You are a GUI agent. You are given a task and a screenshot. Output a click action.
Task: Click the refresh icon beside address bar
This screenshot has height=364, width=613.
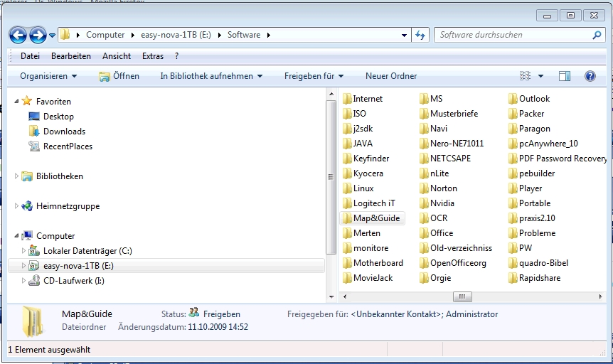click(420, 35)
